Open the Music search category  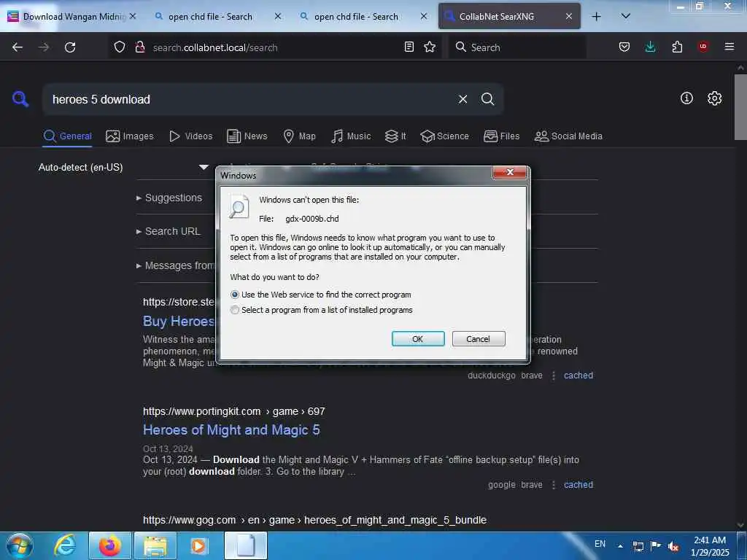click(351, 136)
